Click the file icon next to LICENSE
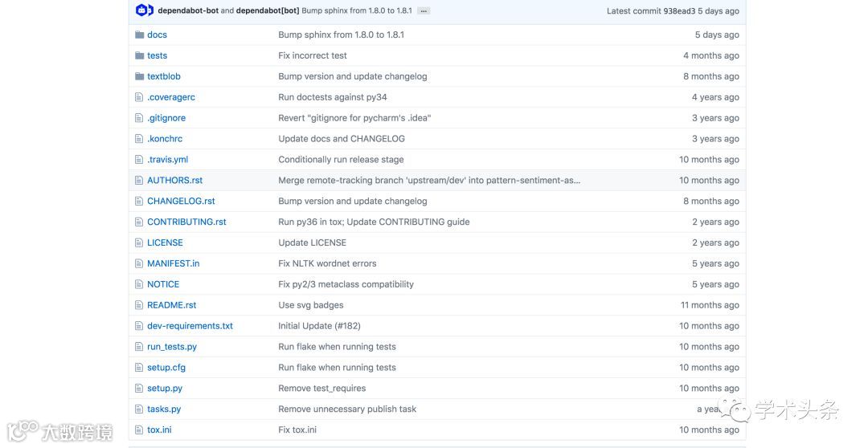This screenshot has height=448, width=868. (x=139, y=242)
